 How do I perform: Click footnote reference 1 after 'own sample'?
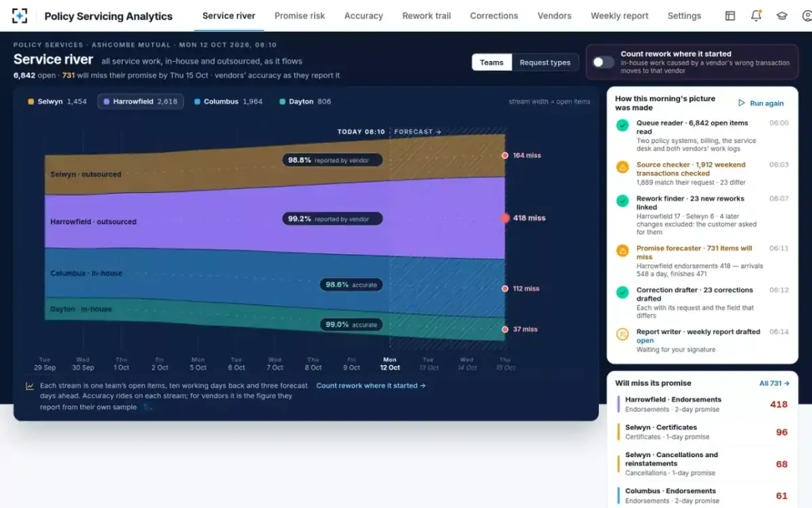point(145,407)
